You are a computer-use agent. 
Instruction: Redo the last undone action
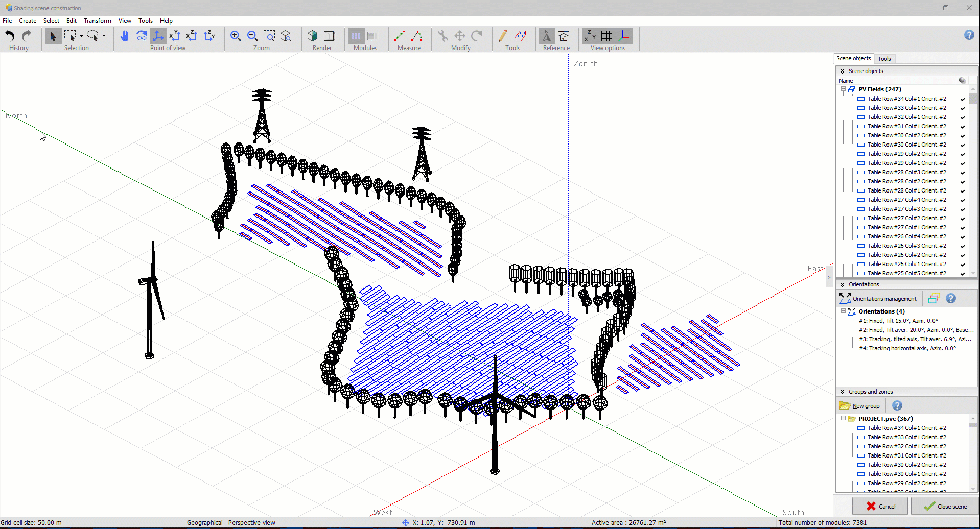point(27,36)
